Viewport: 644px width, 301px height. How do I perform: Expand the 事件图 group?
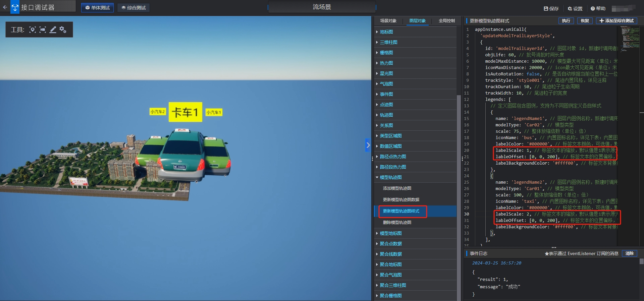pos(415,94)
